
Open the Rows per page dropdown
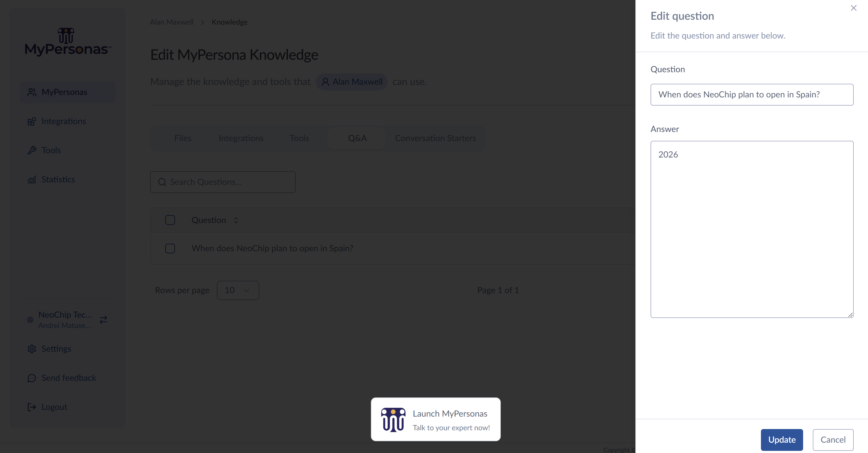click(238, 290)
